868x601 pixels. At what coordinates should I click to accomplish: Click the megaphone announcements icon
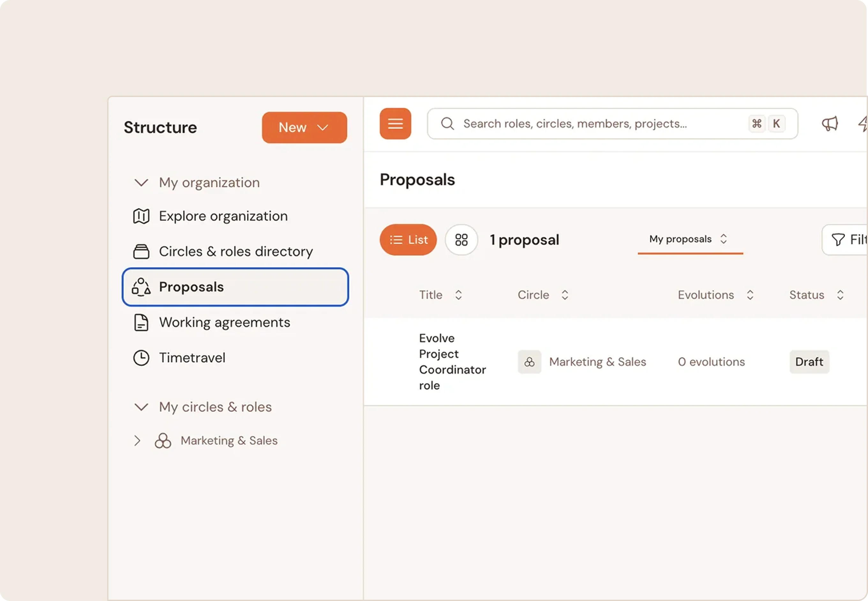click(x=830, y=123)
